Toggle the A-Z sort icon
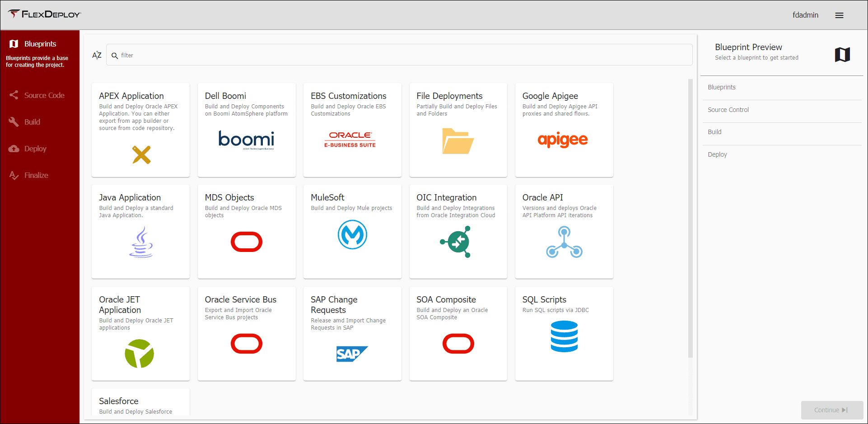This screenshot has width=868, height=424. click(x=97, y=55)
